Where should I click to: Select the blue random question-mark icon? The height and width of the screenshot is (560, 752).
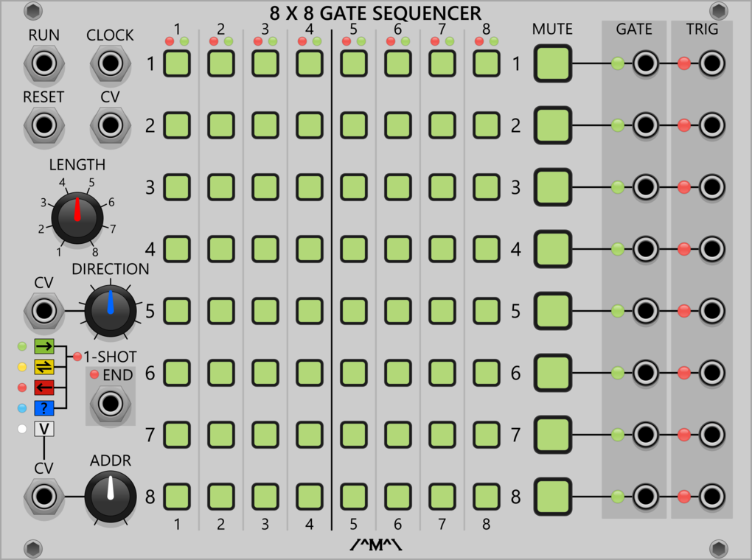(x=44, y=408)
